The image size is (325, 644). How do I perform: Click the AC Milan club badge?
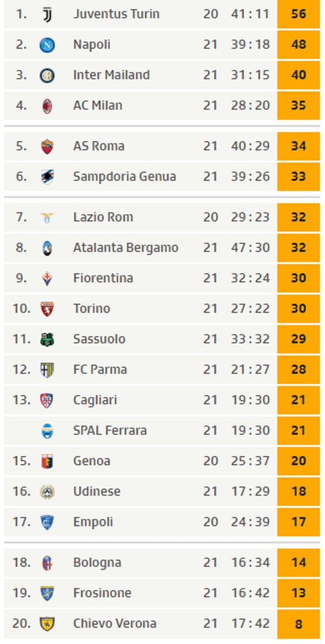point(47,106)
